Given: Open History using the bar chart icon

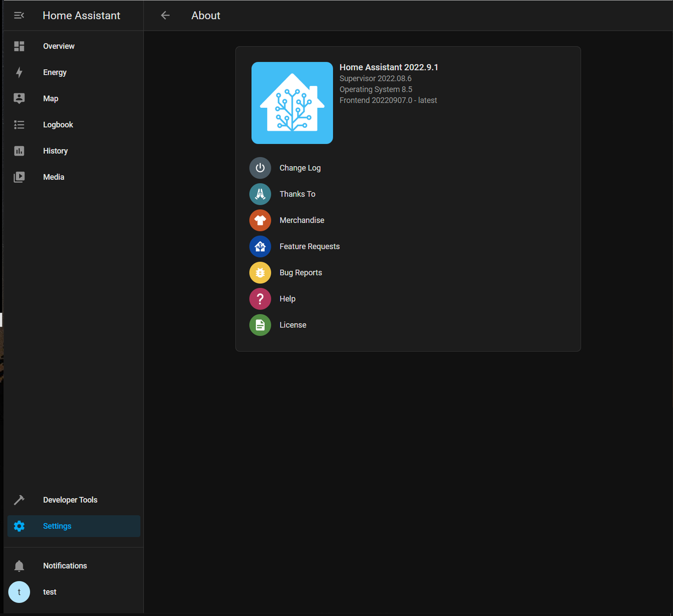Looking at the screenshot, I should (x=19, y=150).
